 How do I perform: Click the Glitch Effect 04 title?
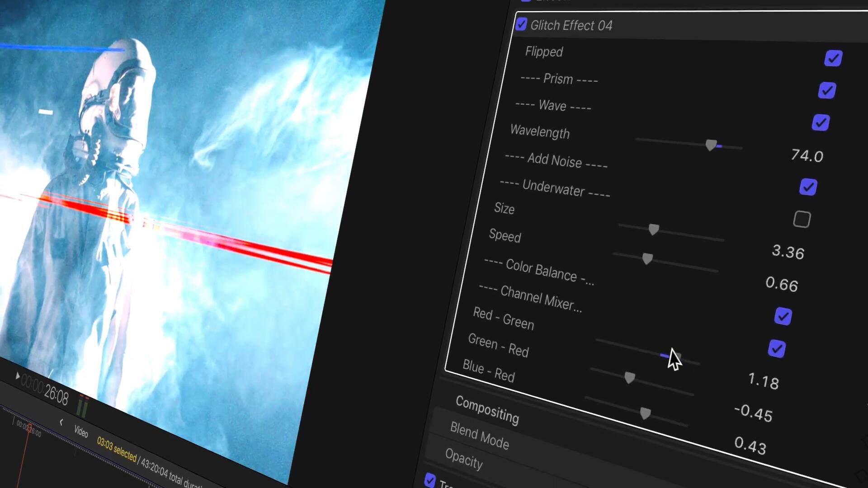(x=571, y=26)
